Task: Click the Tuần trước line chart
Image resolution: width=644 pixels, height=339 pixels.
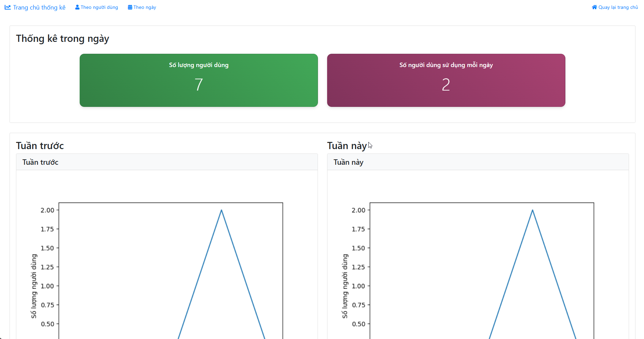Action: [x=171, y=271]
